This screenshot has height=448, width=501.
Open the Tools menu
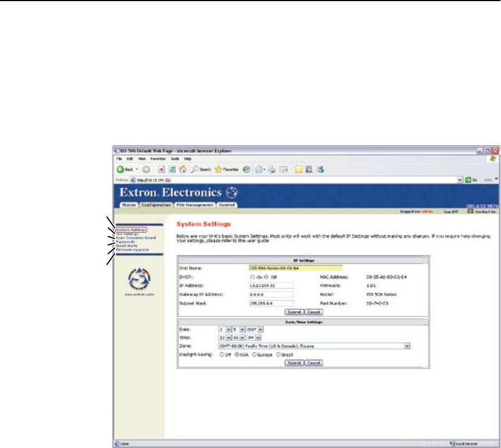(175, 159)
